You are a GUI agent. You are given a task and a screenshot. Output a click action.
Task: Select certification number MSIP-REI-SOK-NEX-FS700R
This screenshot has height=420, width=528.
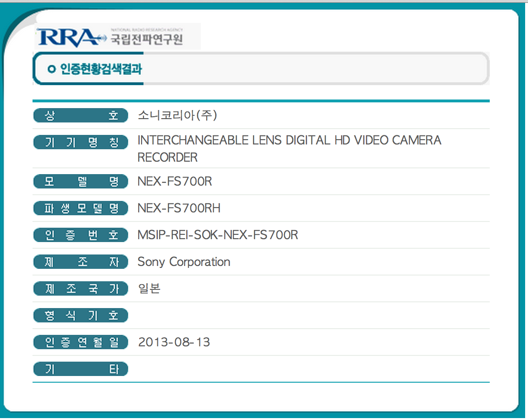pos(218,235)
